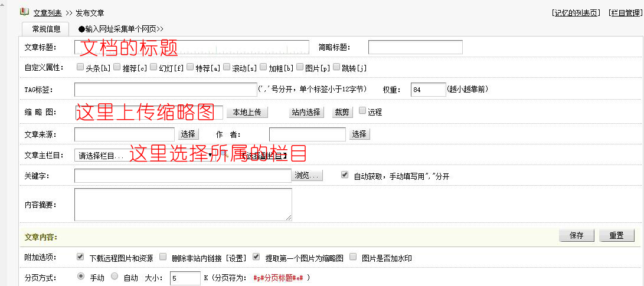This screenshot has width=644, height=286.
Task: Select 手动 pagination radio button
Action: (80, 276)
